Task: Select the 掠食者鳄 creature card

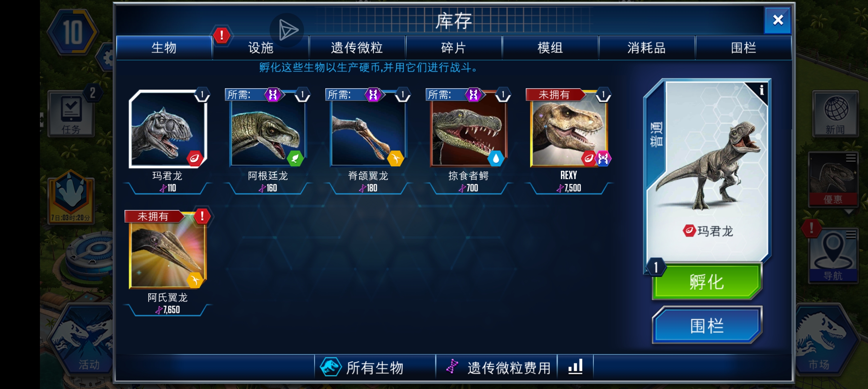Action: 468,141
